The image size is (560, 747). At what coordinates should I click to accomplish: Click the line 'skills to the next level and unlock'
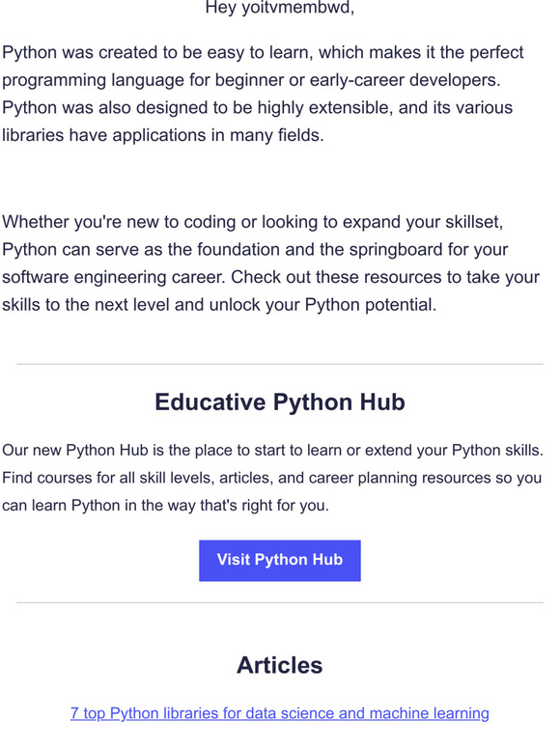219,305
